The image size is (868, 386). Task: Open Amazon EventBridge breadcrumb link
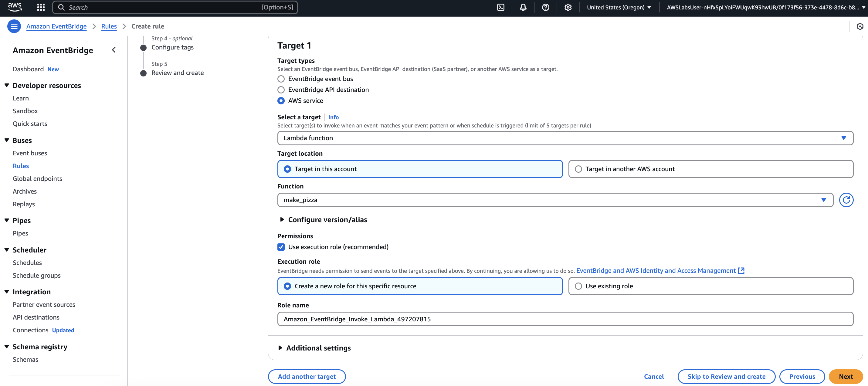pyautogui.click(x=57, y=26)
